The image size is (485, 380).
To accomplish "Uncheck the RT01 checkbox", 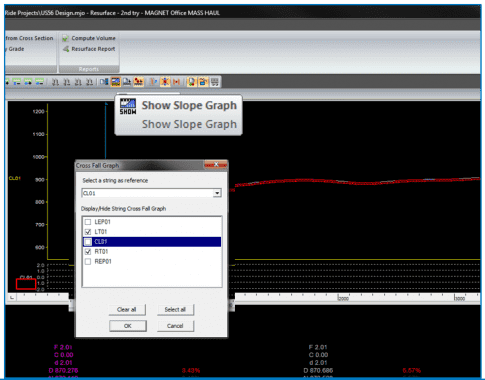I will pyautogui.click(x=88, y=252).
